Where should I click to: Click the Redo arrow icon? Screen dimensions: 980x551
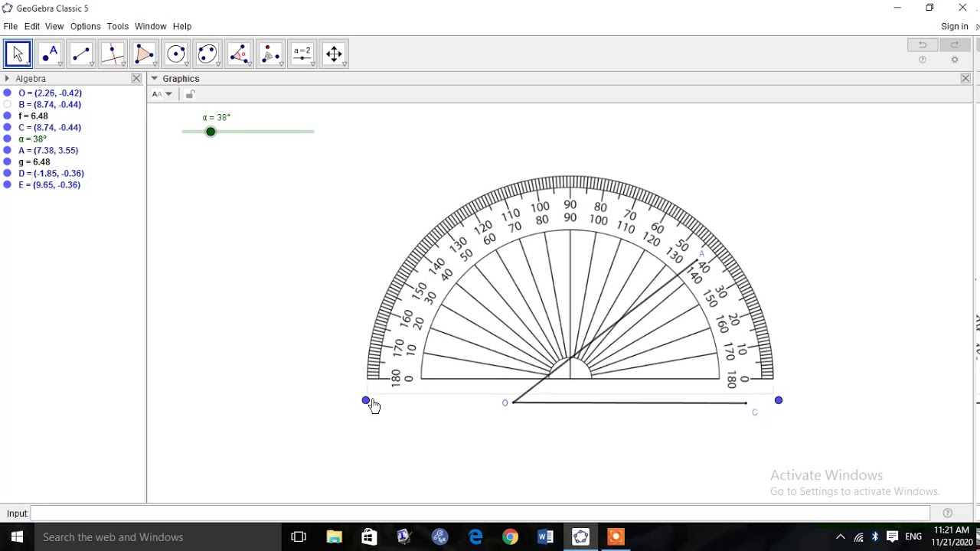pos(955,45)
